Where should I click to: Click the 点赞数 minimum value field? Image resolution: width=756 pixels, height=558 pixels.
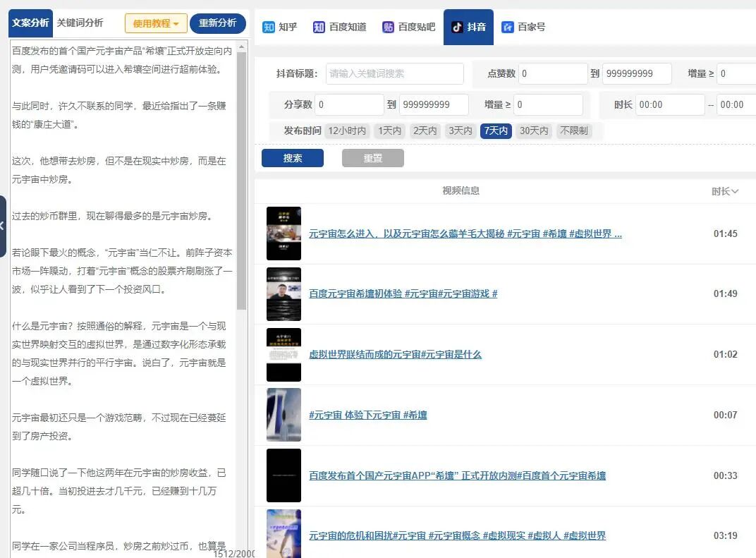552,74
